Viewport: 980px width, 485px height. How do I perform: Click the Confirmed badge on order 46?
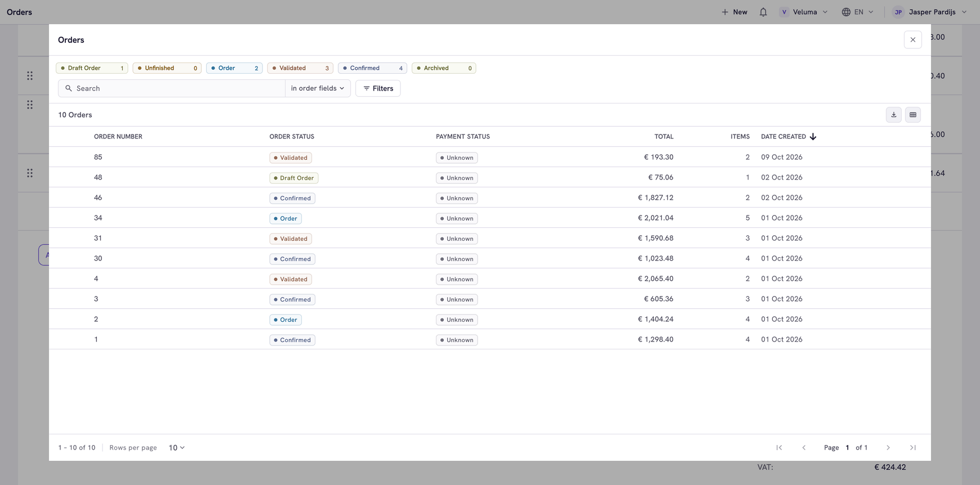[292, 198]
